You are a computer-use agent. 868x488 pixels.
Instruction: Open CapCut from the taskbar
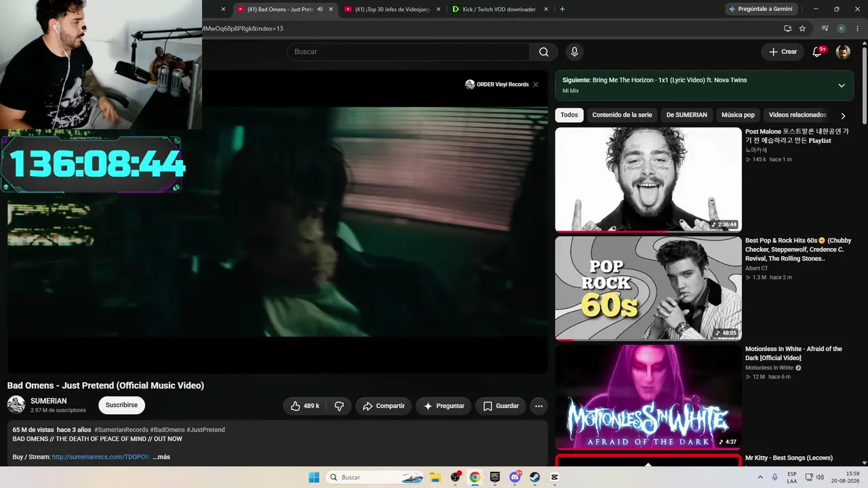[554, 477]
